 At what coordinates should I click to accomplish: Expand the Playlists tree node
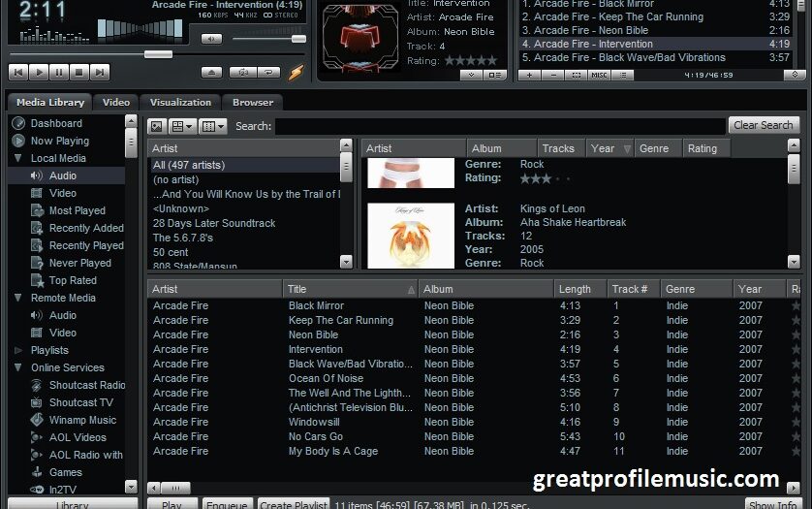point(18,350)
